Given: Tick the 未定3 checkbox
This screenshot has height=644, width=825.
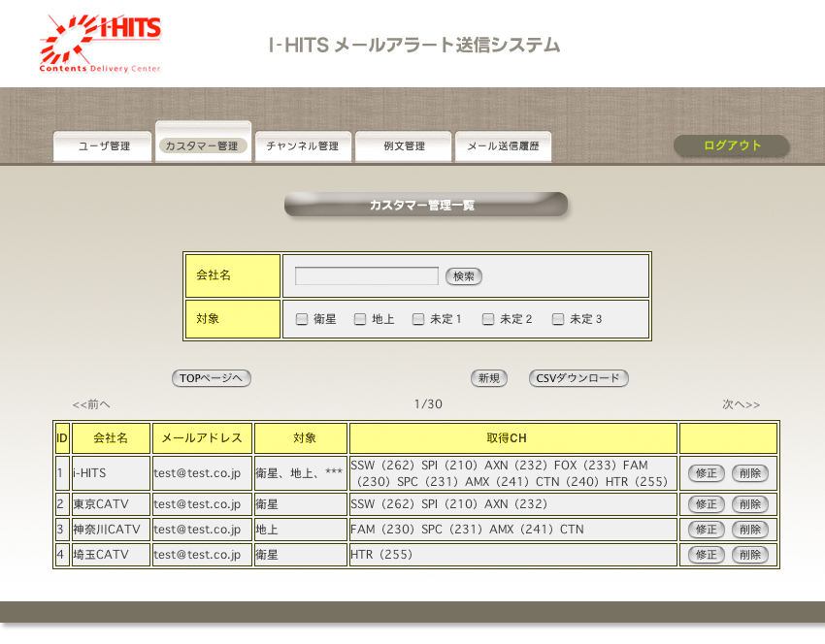Looking at the screenshot, I should pos(558,319).
